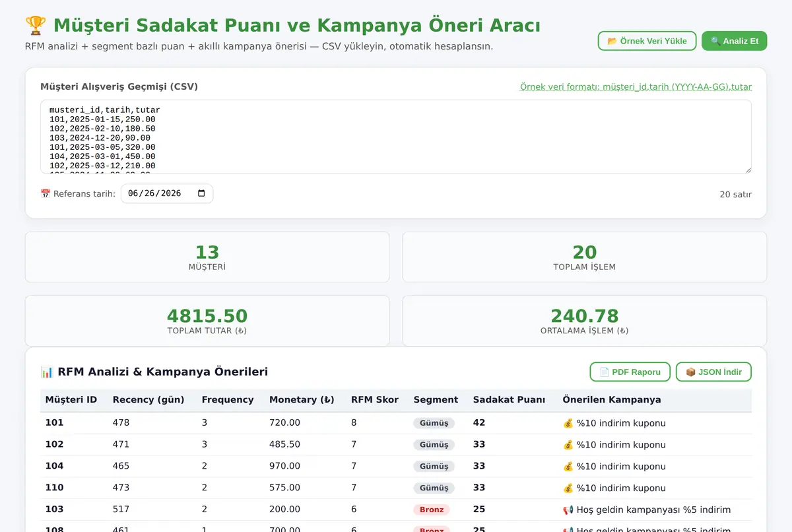Click the Örnek Veri Yükle button

coord(647,41)
